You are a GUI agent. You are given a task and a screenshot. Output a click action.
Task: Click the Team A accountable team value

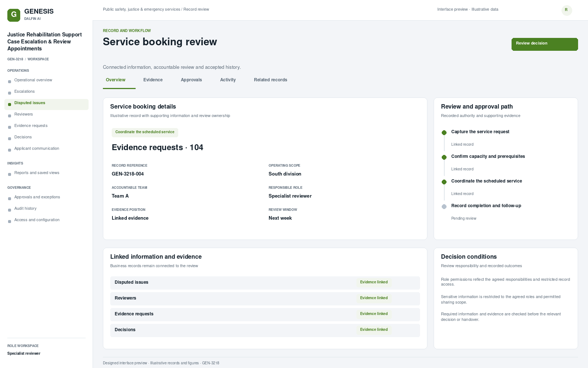pos(120,196)
